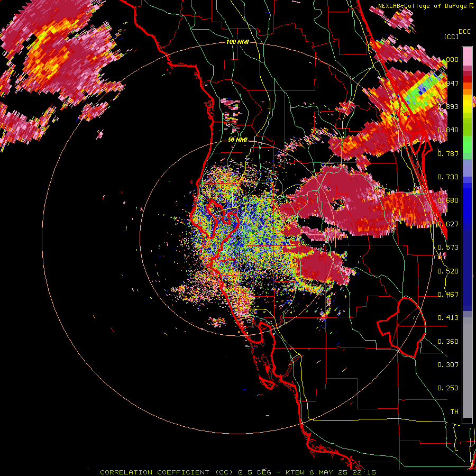The width and height of the screenshot is (476, 476).
Task: Click the 0.360 color scale value
Action: click(448, 342)
